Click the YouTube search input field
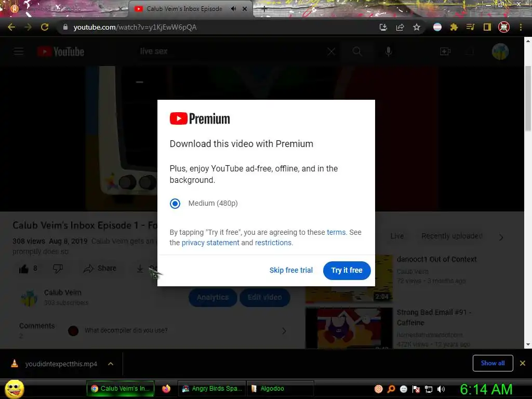 231,51
